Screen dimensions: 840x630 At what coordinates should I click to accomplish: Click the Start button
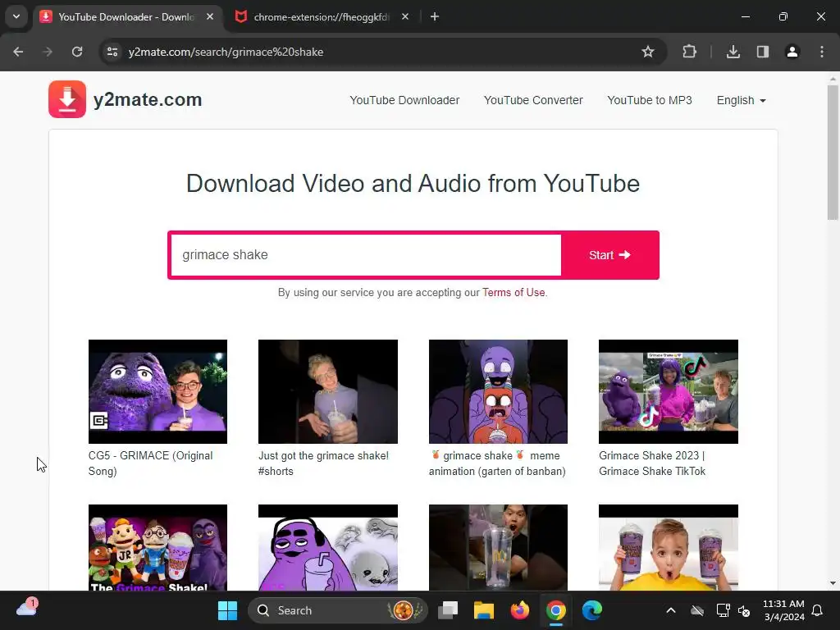609,255
